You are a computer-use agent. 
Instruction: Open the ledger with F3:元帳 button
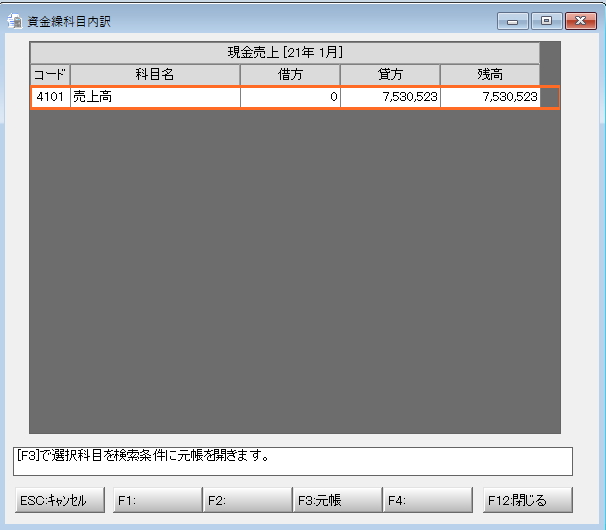pos(338,500)
